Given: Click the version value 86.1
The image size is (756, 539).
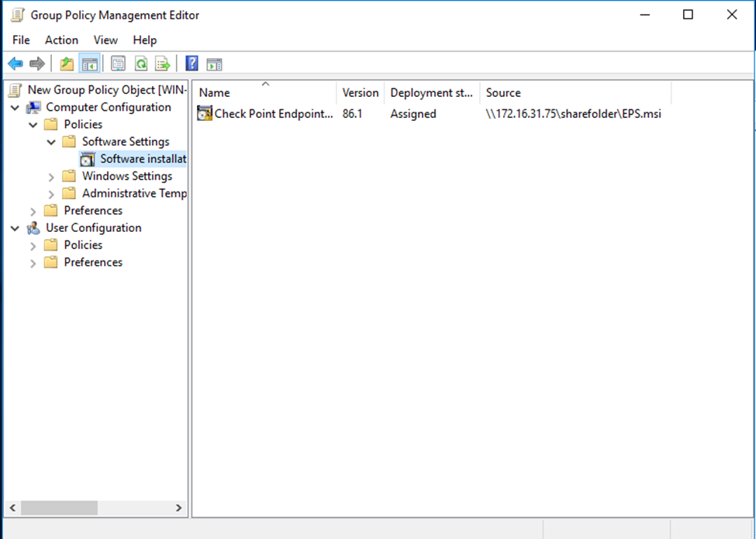Looking at the screenshot, I should coord(352,114).
